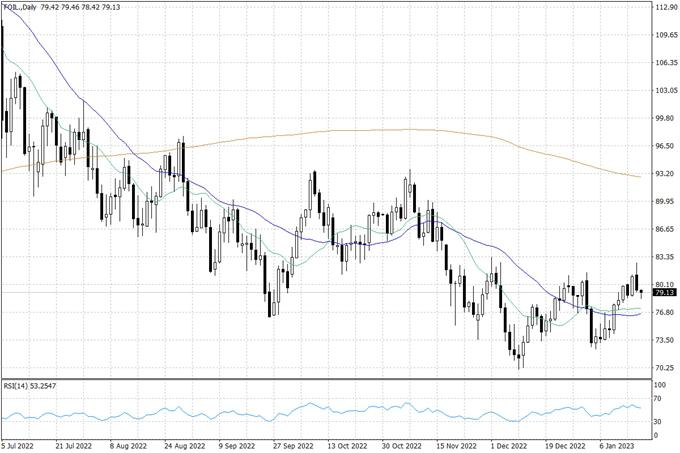Click the 24 Aug 2022 date label
Screen dimensions: 680x453
click(185, 447)
